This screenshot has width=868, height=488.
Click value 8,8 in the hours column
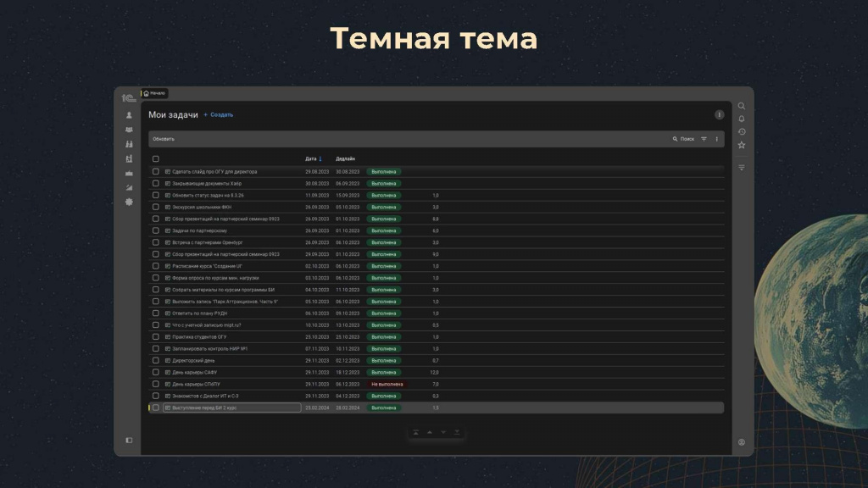(x=436, y=219)
